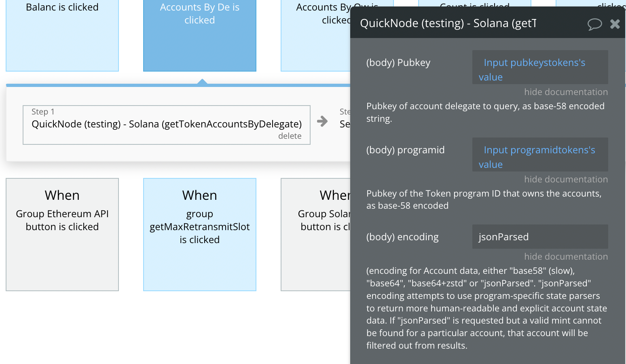
Task: Delete Step 1 action
Action: 290,136
